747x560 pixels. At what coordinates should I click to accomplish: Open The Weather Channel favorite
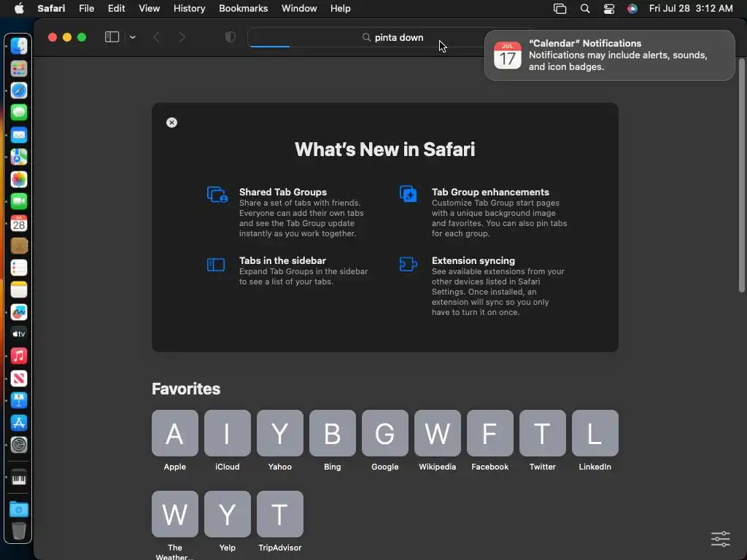pyautogui.click(x=175, y=514)
